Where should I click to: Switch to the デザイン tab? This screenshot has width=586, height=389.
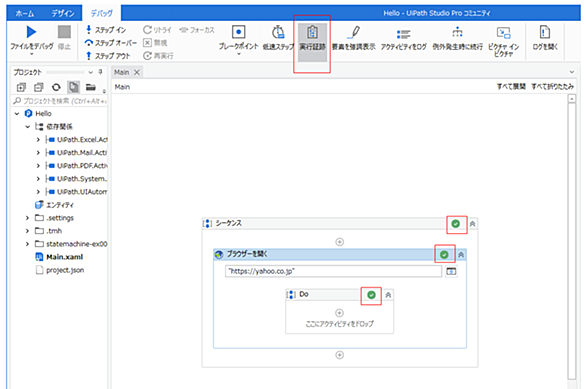click(63, 13)
